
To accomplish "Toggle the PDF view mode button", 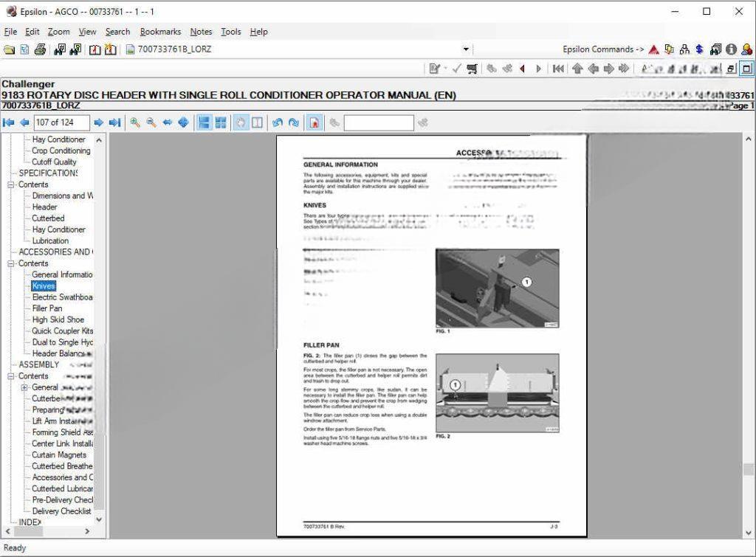I will pyautogui.click(x=315, y=122).
